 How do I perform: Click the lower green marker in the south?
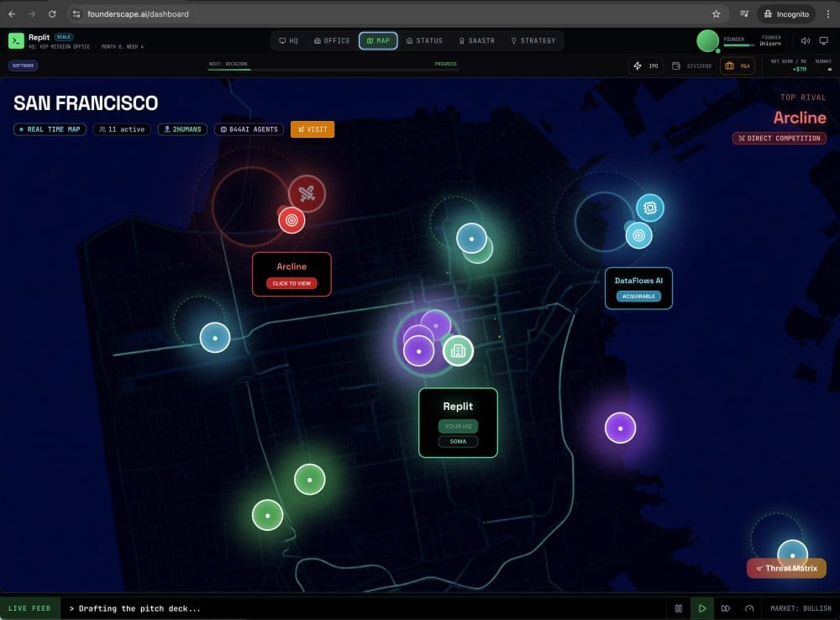[267, 515]
